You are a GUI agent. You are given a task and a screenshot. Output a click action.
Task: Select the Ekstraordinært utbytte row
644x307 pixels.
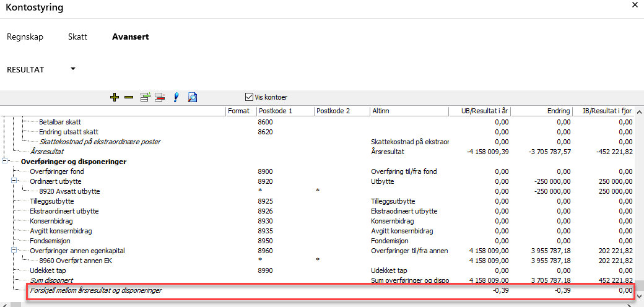pos(64,211)
